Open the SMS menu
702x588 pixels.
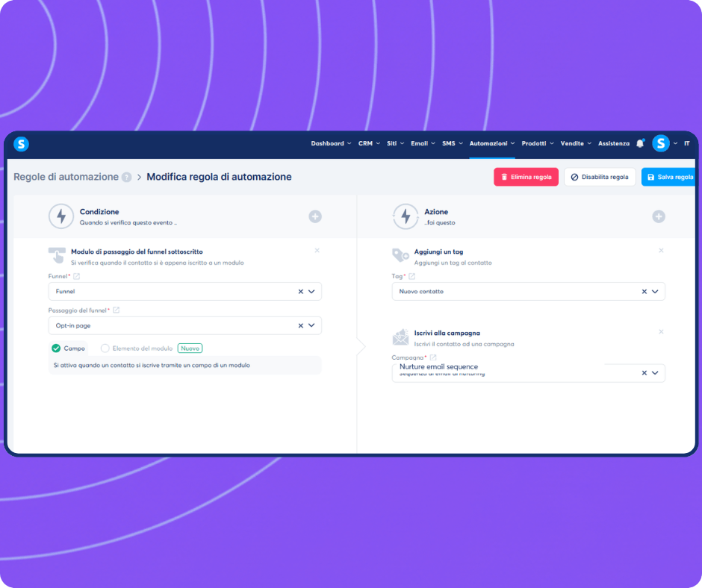click(x=452, y=144)
